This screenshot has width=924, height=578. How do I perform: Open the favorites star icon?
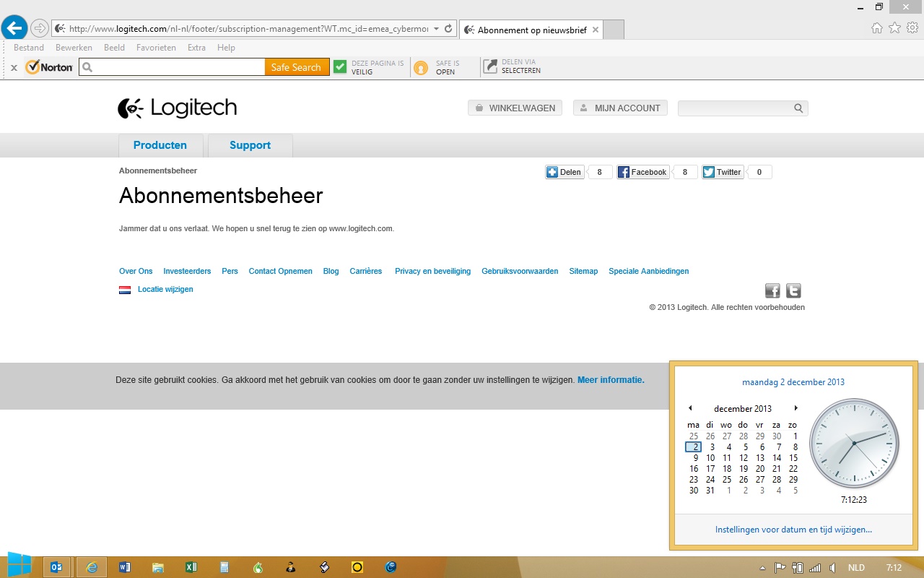(x=894, y=28)
